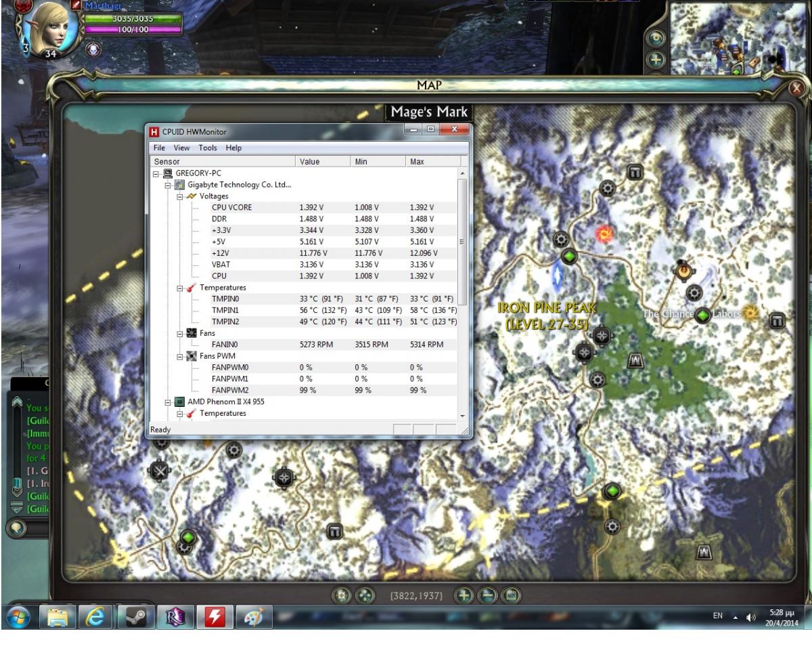Collapse Temperatures group under Gigabyte Technology
Image resolution: width=812 pixels, height=650 pixels.
click(x=180, y=288)
